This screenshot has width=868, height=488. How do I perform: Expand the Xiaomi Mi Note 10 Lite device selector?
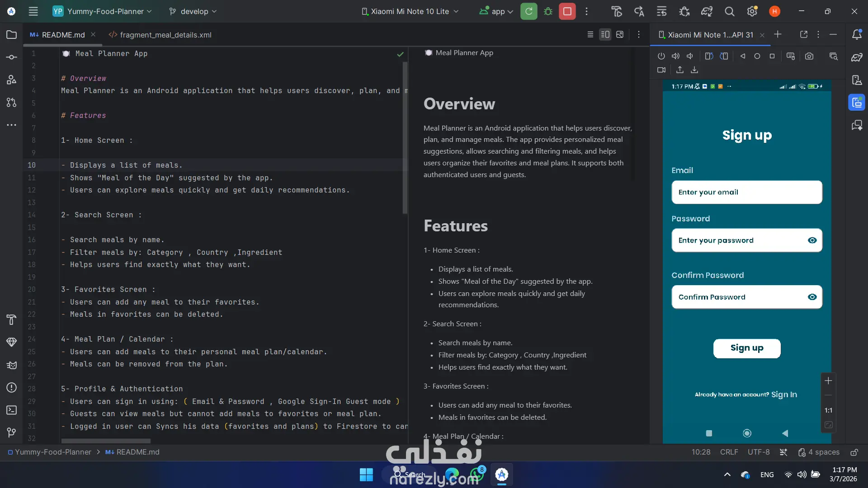pyautogui.click(x=410, y=11)
